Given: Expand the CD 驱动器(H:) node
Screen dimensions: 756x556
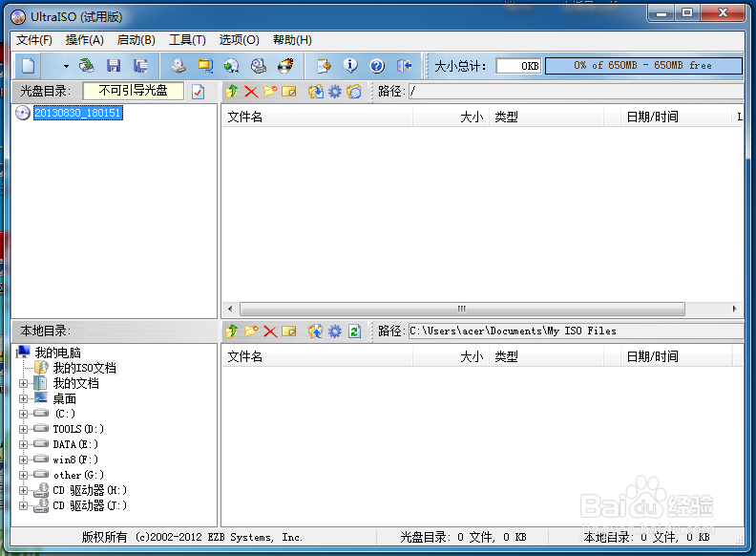Looking at the screenshot, I should 23,490.
